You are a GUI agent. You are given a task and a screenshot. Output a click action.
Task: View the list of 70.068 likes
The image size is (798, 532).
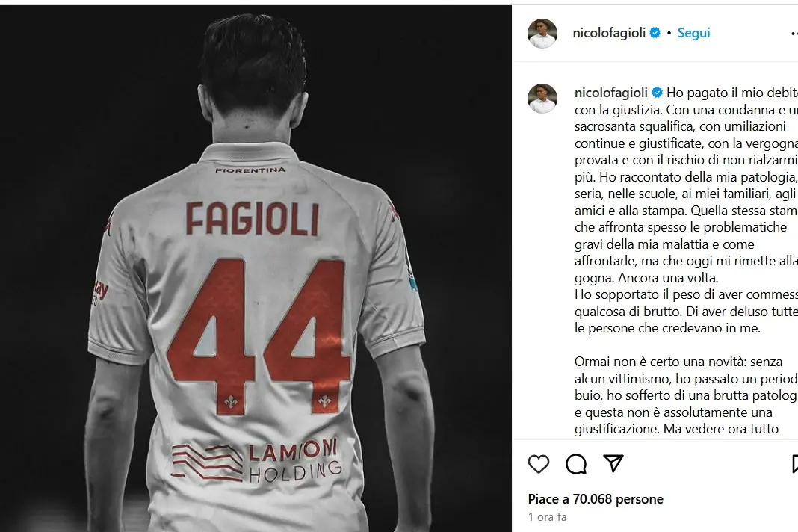[596, 499]
